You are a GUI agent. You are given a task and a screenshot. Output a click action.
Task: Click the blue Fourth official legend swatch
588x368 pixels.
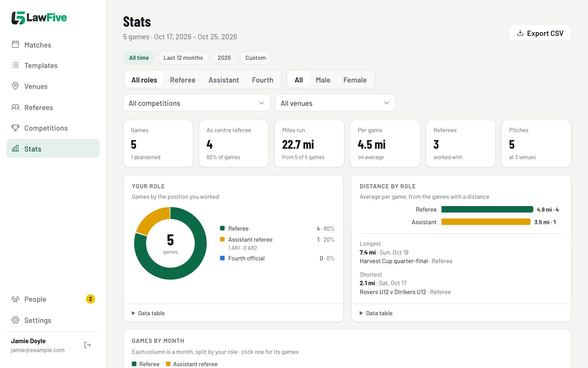pyautogui.click(x=222, y=258)
